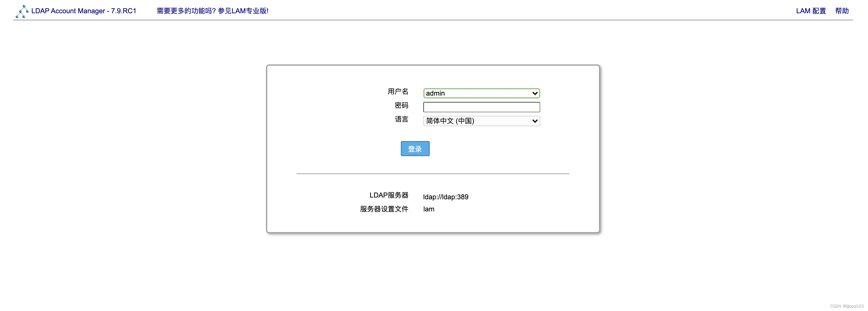Select the server profile name 'lam'
This screenshot has width=868, height=311.
click(x=429, y=209)
